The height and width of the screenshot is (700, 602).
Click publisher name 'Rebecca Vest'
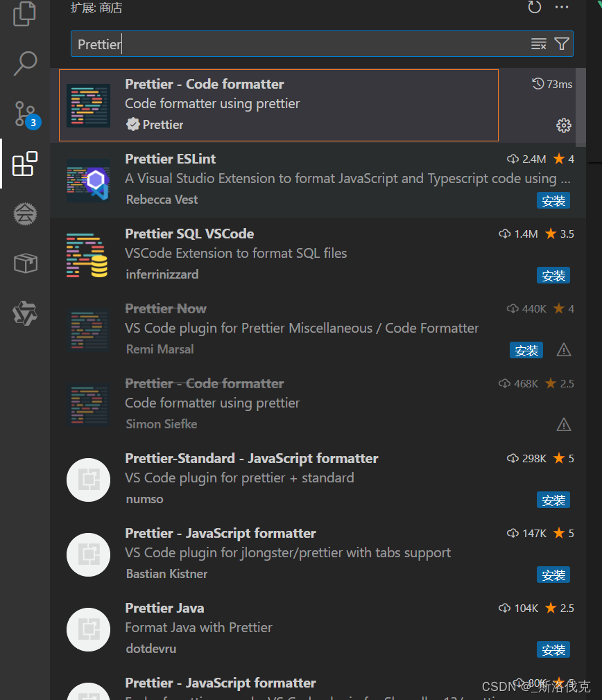tap(162, 200)
